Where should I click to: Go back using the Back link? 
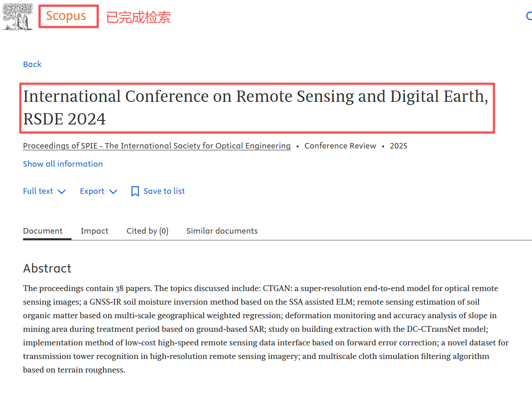click(x=32, y=64)
